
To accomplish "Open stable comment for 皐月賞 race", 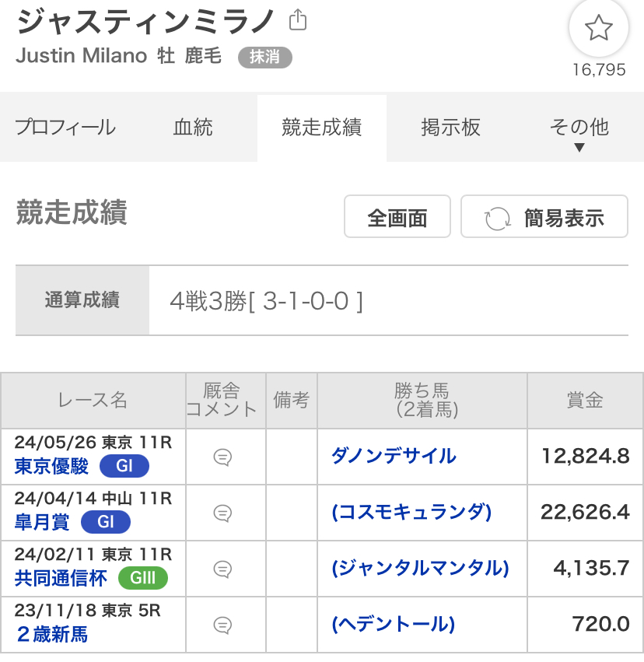I will click(223, 513).
